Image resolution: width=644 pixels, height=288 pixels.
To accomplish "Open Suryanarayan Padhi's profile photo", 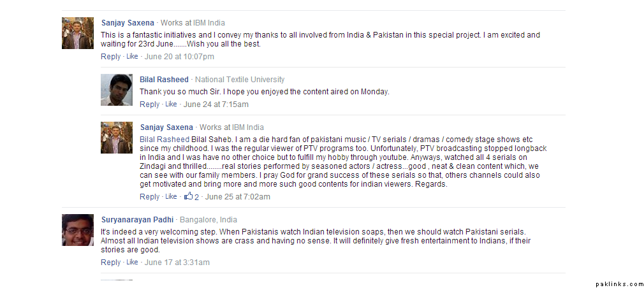I will [78, 230].
